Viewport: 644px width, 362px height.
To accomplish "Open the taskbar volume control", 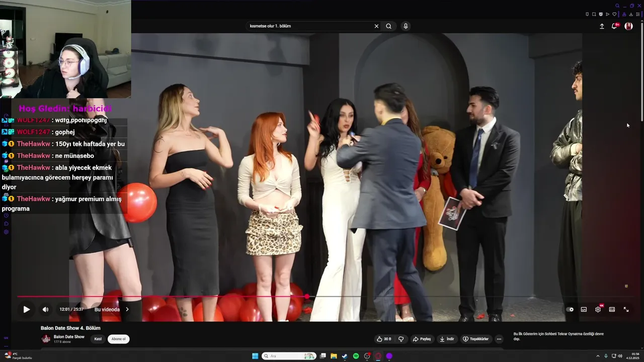I will [620, 356].
